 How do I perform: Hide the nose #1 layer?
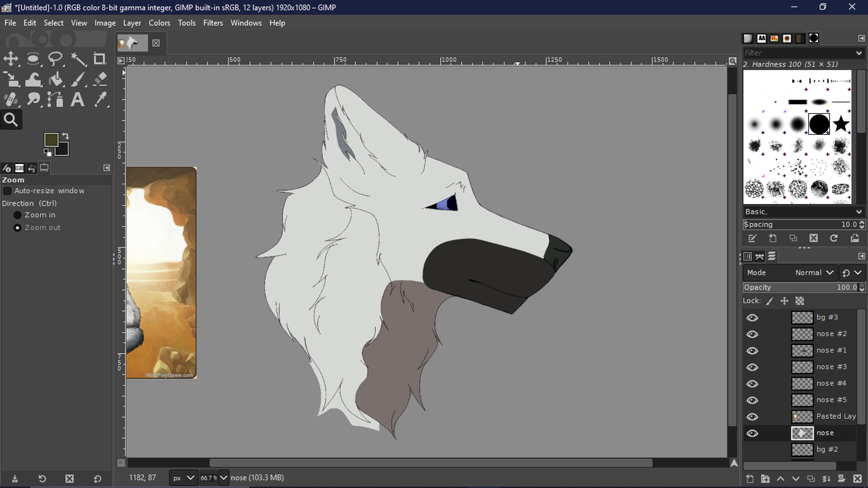pyautogui.click(x=752, y=350)
